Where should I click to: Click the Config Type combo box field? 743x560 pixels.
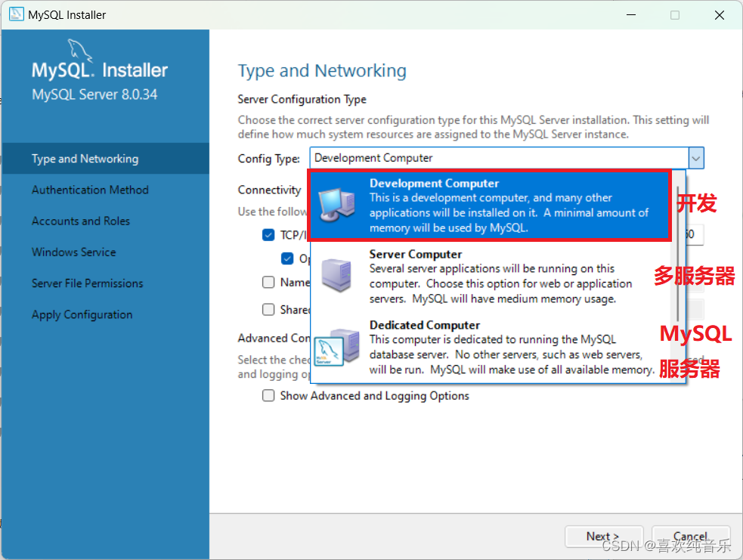pyautogui.click(x=506, y=158)
